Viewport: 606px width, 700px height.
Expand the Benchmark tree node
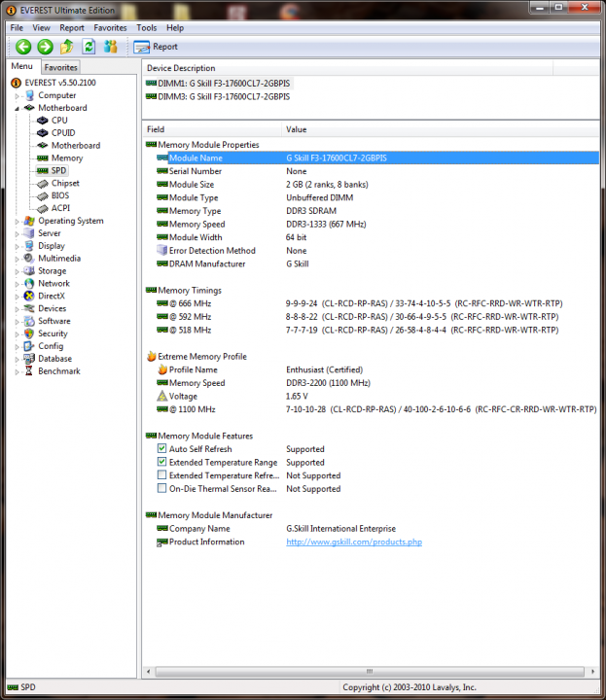17,371
